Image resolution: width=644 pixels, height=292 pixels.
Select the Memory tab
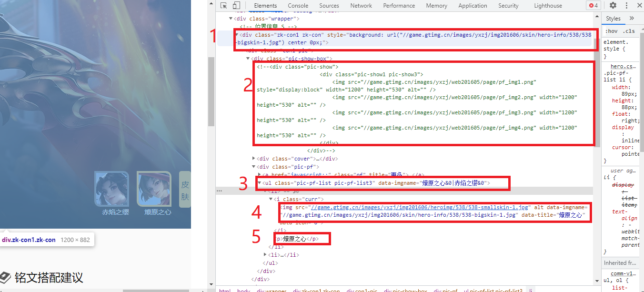click(437, 6)
